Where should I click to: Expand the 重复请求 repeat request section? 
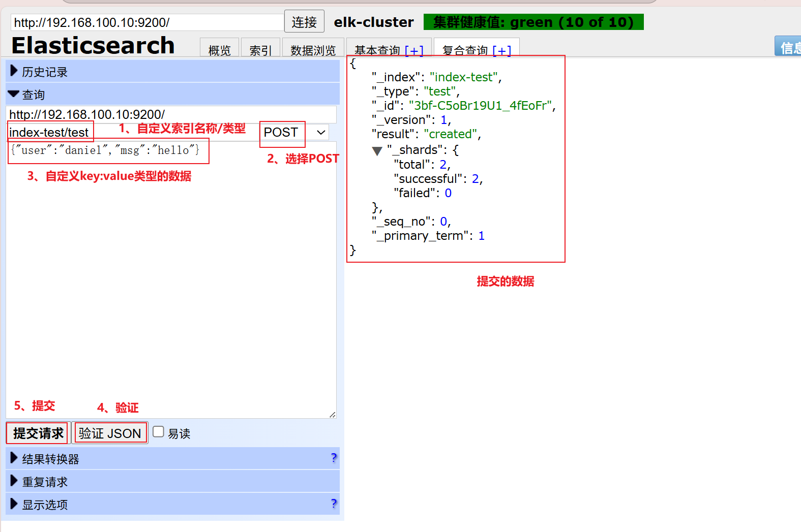(172, 481)
